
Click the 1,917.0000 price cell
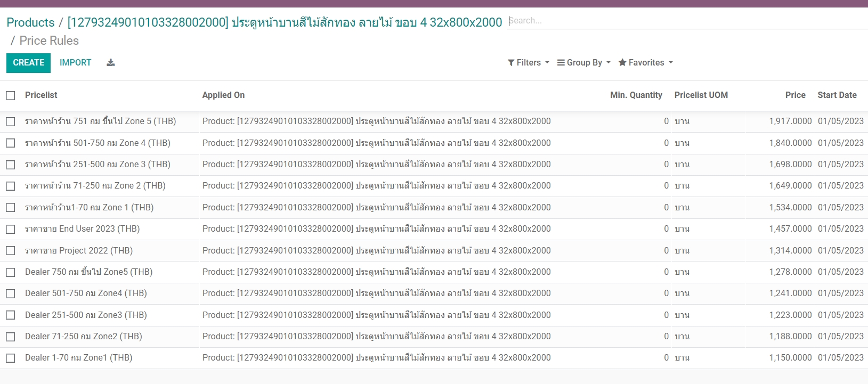tap(790, 121)
